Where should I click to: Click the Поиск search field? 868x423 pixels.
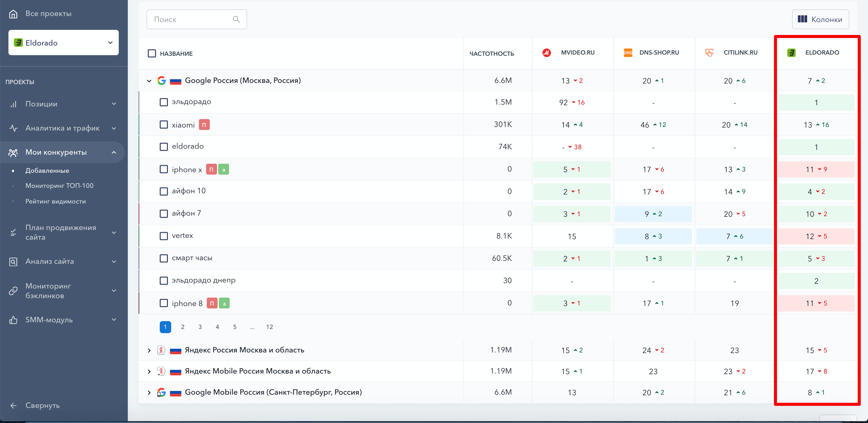click(197, 19)
